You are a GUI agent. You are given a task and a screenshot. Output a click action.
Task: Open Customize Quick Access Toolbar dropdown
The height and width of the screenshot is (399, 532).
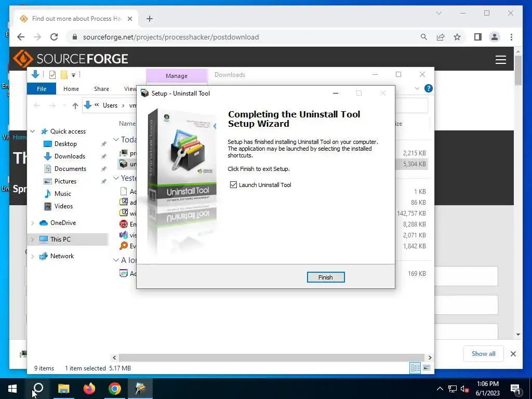coord(73,75)
